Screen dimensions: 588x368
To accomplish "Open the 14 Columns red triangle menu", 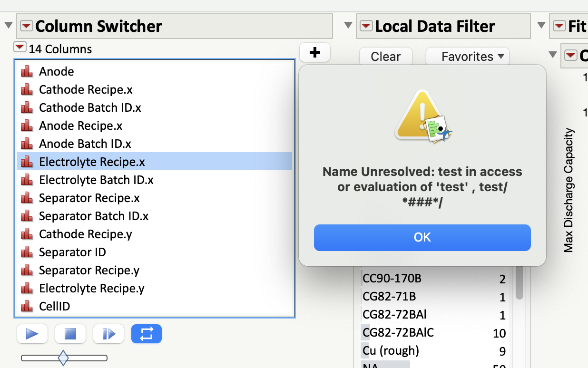I will [20, 47].
